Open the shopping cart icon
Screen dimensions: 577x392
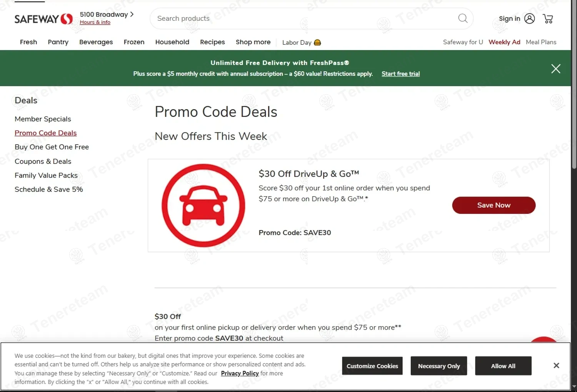548,18
